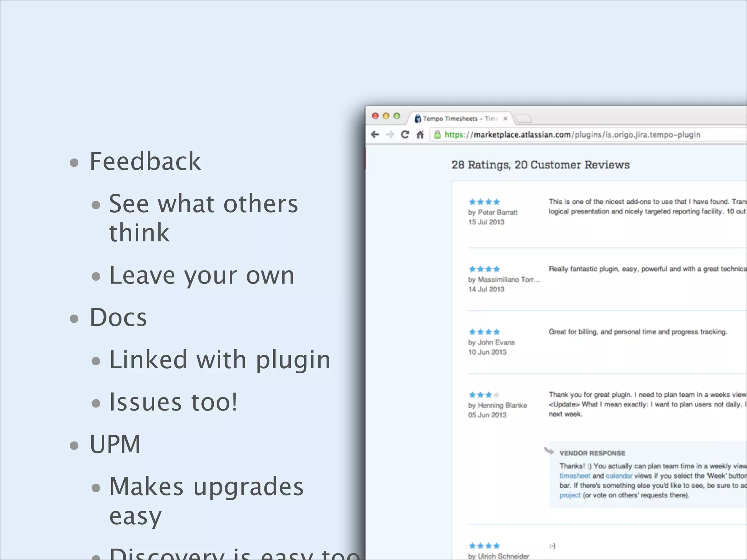This screenshot has height=560, width=747.
Task: Click the slide bullet 'See what others think'
Action: [x=204, y=218]
